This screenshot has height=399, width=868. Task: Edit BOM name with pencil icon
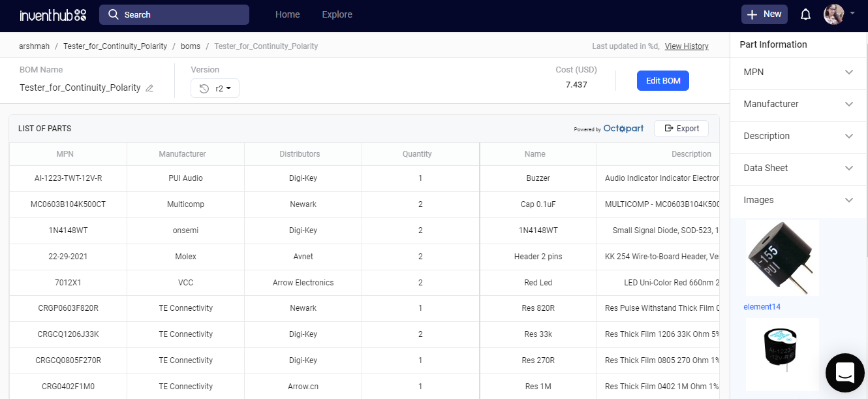[x=149, y=88]
